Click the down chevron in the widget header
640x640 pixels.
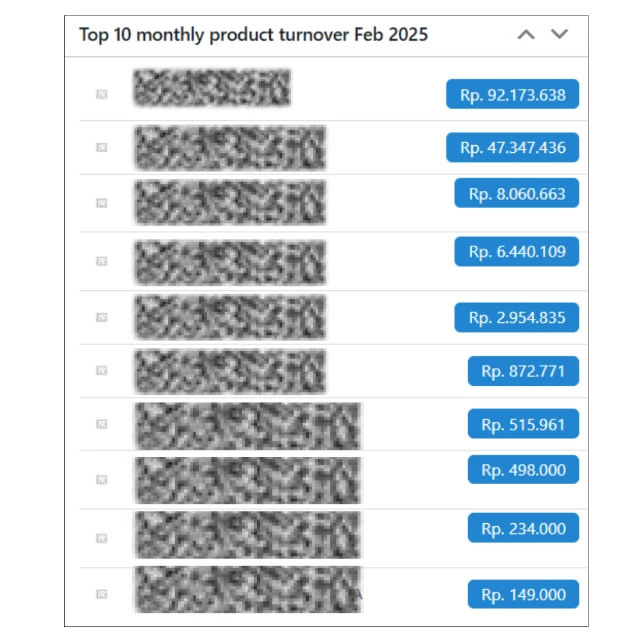[560, 35]
